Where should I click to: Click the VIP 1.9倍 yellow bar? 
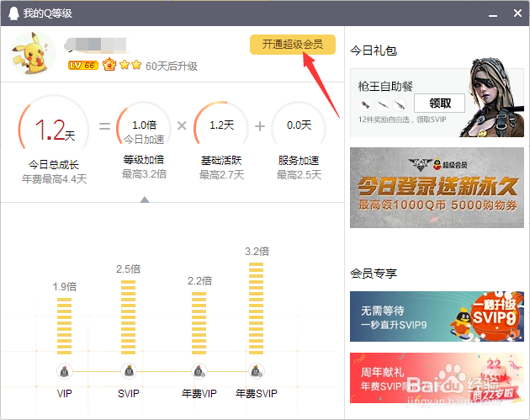pyautogui.click(x=64, y=326)
